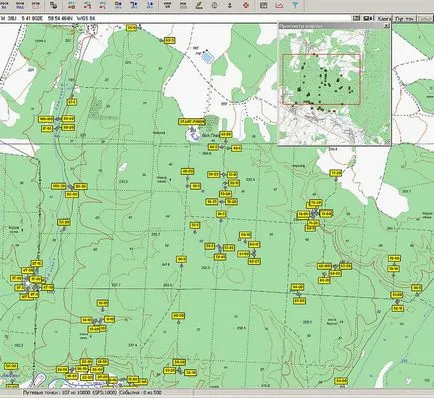Click status text 'Путевые точки : 107 из 10000'
This screenshot has height=398, width=434.
[x=56, y=393]
